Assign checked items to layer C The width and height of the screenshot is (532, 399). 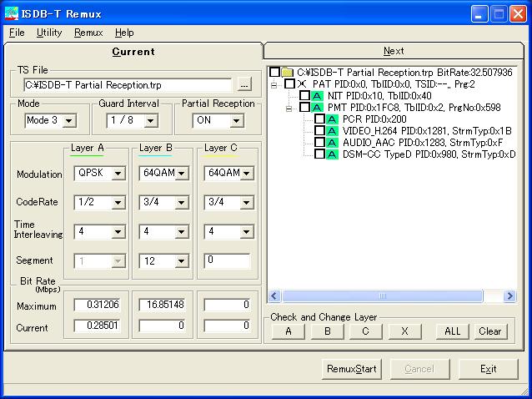365,331
